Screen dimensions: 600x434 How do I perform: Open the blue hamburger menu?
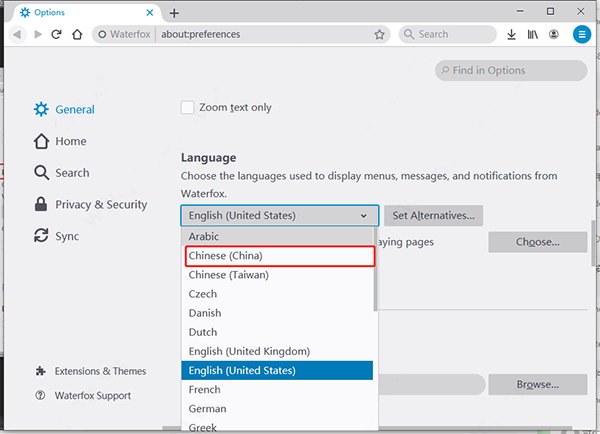(x=582, y=34)
